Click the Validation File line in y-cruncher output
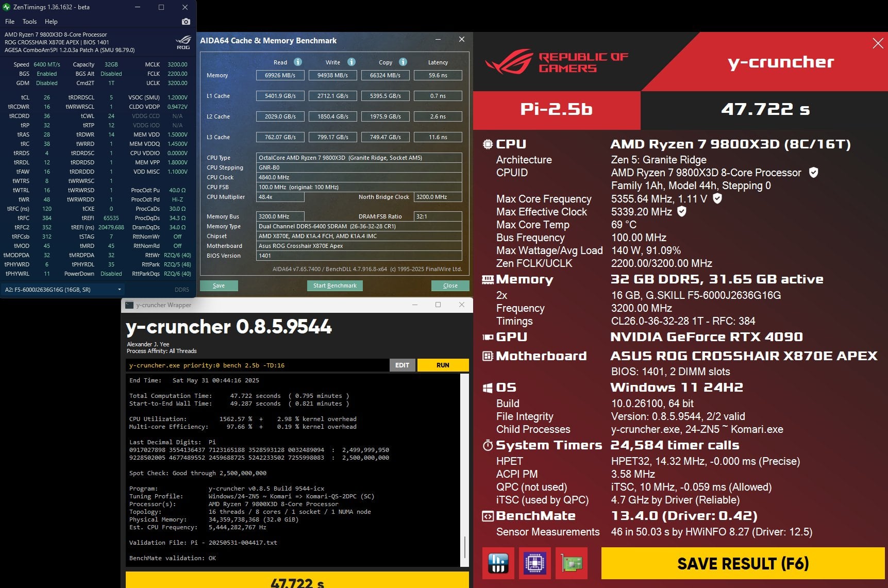 pos(203,543)
